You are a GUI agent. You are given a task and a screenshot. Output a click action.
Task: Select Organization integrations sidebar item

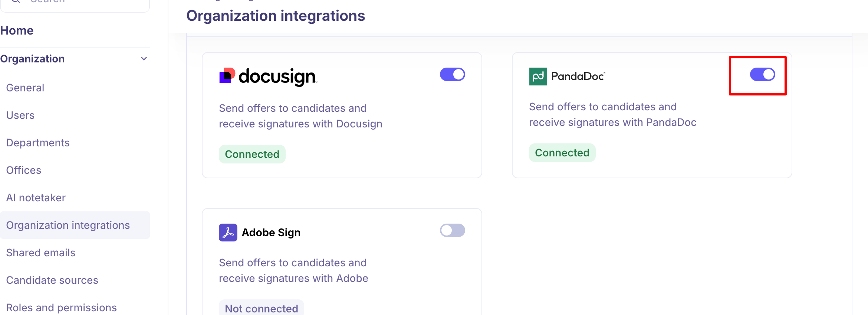pyautogui.click(x=68, y=225)
